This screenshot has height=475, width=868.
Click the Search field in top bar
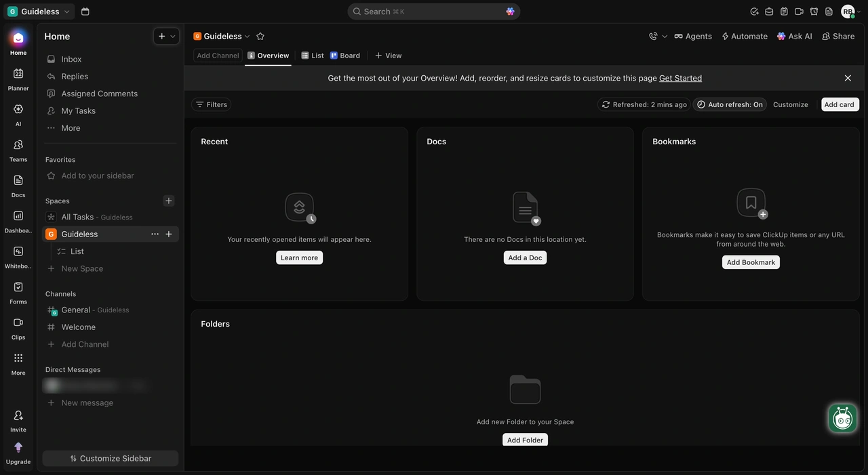[x=434, y=12]
